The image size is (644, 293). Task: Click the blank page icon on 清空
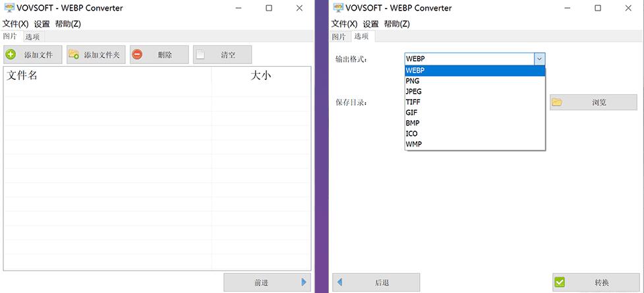tap(200, 55)
